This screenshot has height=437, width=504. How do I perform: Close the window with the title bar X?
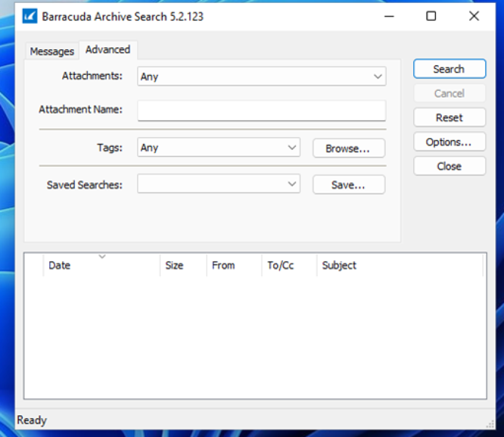(474, 16)
